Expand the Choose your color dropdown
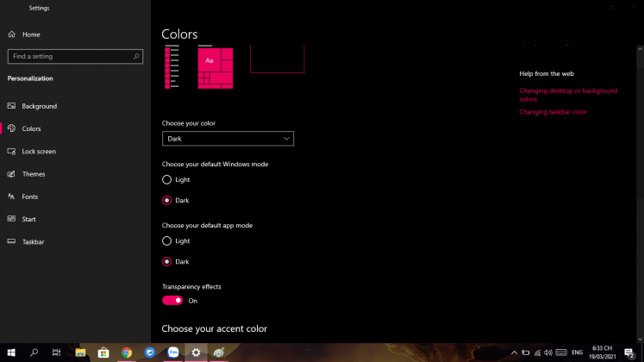Image resolution: width=644 pixels, height=362 pixels. 228,139
